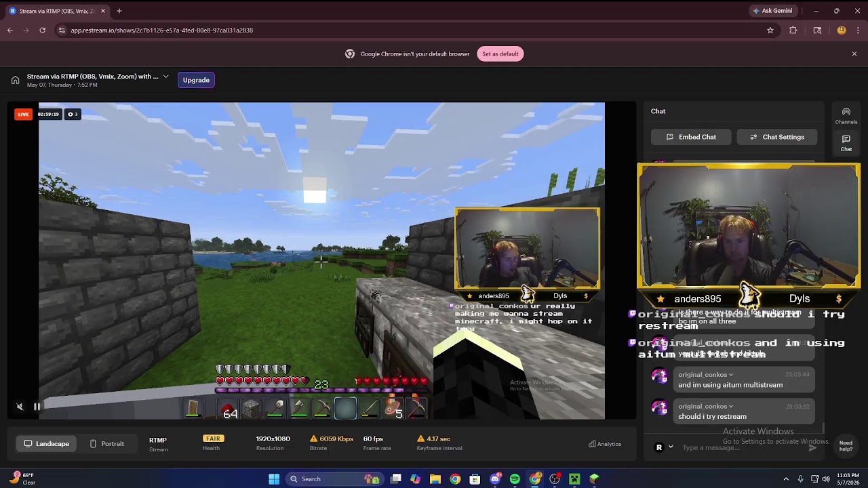Open a new Chrome tab
The height and width of the screenshot is (488, 868).
tap(119, 11)
